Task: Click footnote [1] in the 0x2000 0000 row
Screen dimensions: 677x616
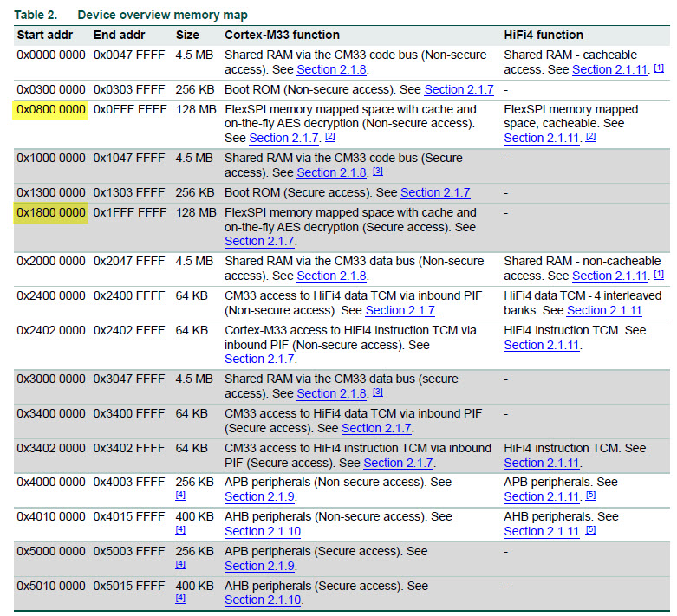Action: click(659, 275)
